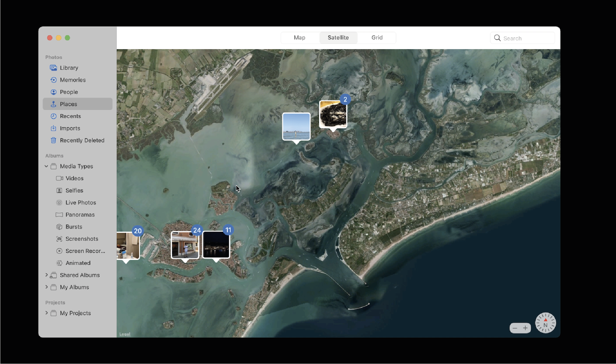Zoom out with the minus button
616x364 pixels.
[x=515, y=328]
